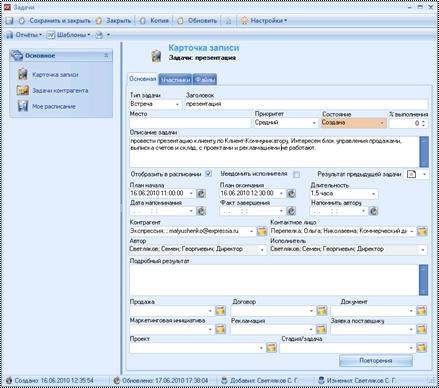The height and width of the screenshot is (388, 439).
Task: Click into the Место input field
Action: coord(190,123)
